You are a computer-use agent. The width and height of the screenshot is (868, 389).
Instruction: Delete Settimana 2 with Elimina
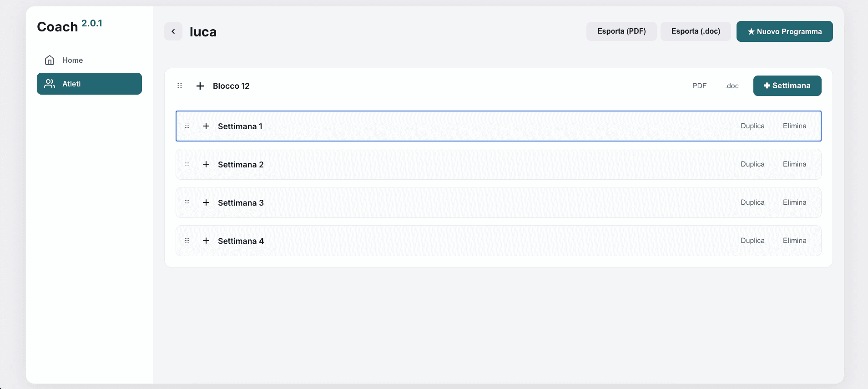795,164
